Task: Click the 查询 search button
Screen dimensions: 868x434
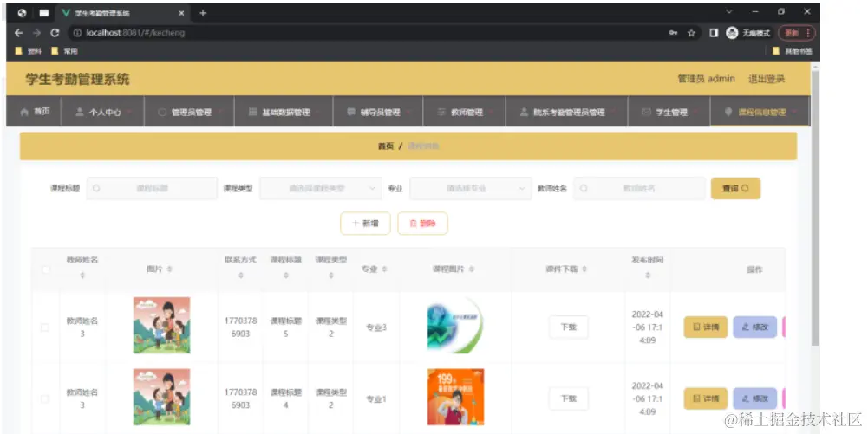Action: click(x=735, y=189)
